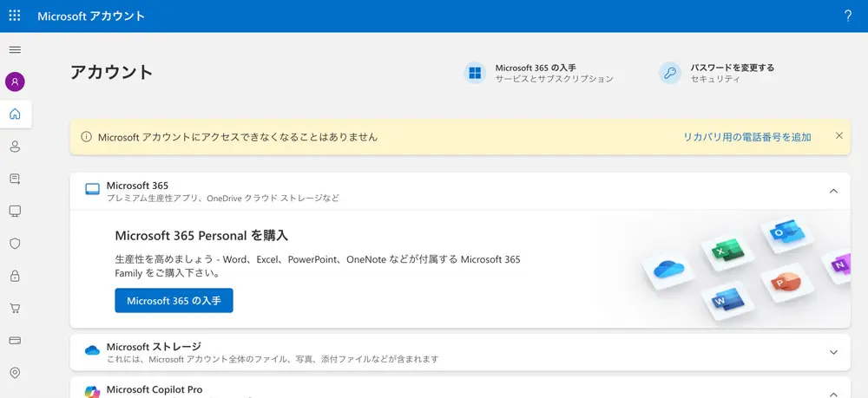Click the アカウント page heading

click(x=111, y=73)
